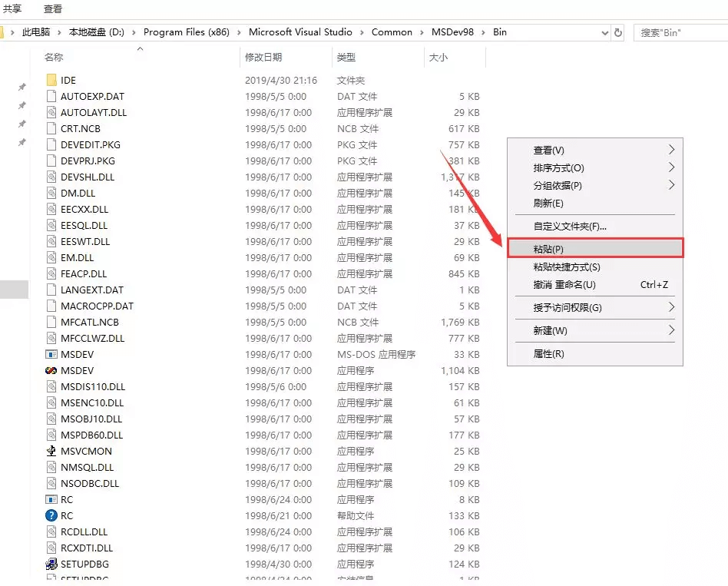
Task: Click the CRT.NCB file icon
Action: click(51, 128)
